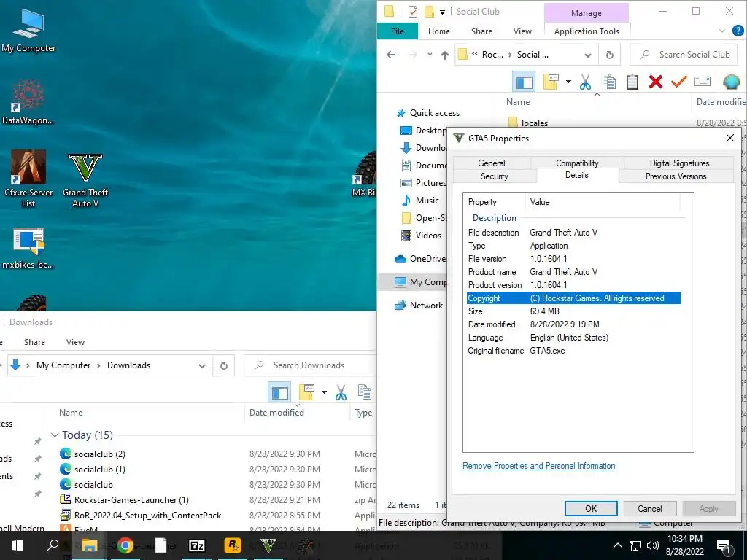Click Cut scissors icon in Social Club window
747x560 pixels.
(585, 82)
